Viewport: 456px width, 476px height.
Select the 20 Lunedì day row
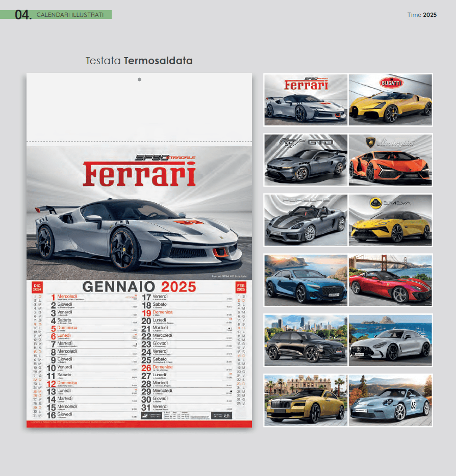[x=187, y=321]
